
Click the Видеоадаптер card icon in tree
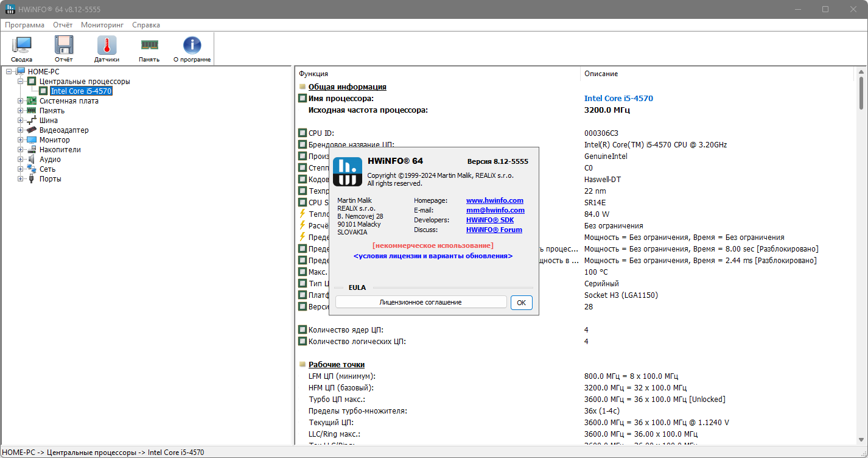click(32, 130)
